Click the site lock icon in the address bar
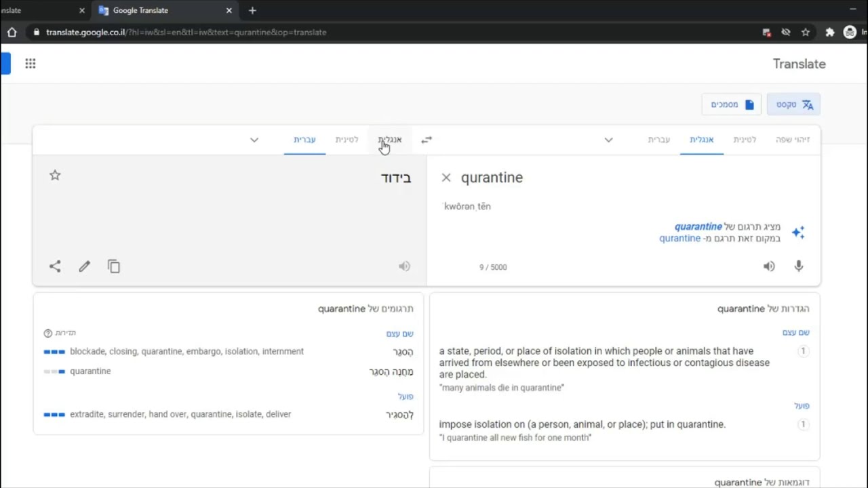868x488 pixels. pos(36,32)
